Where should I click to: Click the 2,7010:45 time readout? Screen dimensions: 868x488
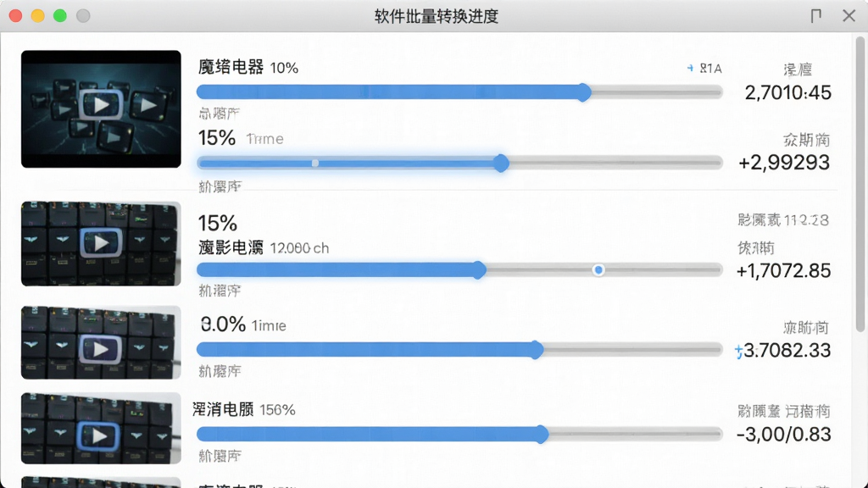coord(787,92)
